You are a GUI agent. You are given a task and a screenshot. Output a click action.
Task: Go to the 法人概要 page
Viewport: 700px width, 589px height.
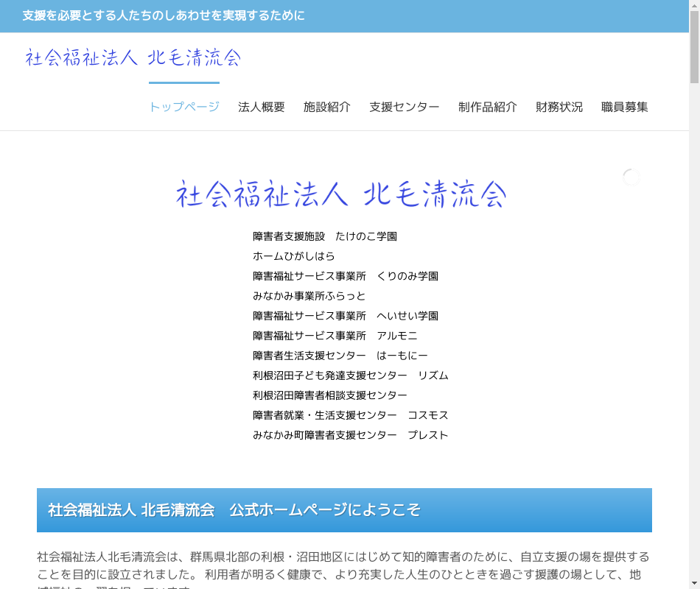(262, 107)
